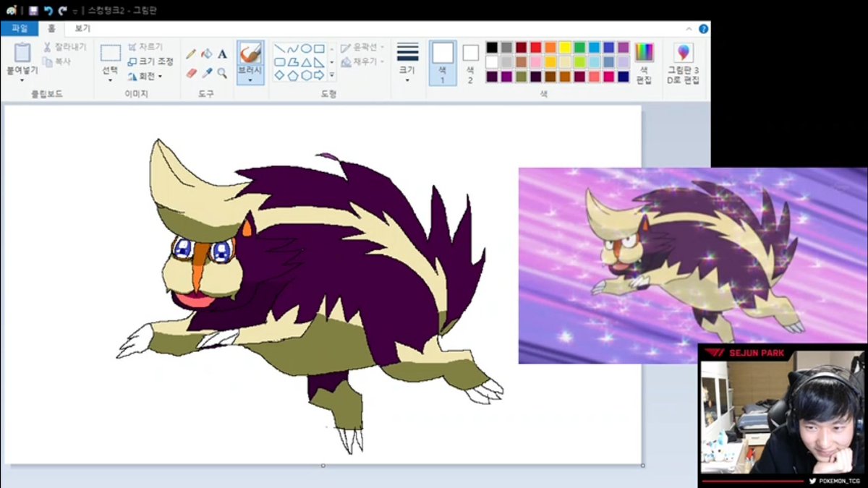Click the Crop (자르기) button
This screenshot has width=868, height=488.
(145, 47)
